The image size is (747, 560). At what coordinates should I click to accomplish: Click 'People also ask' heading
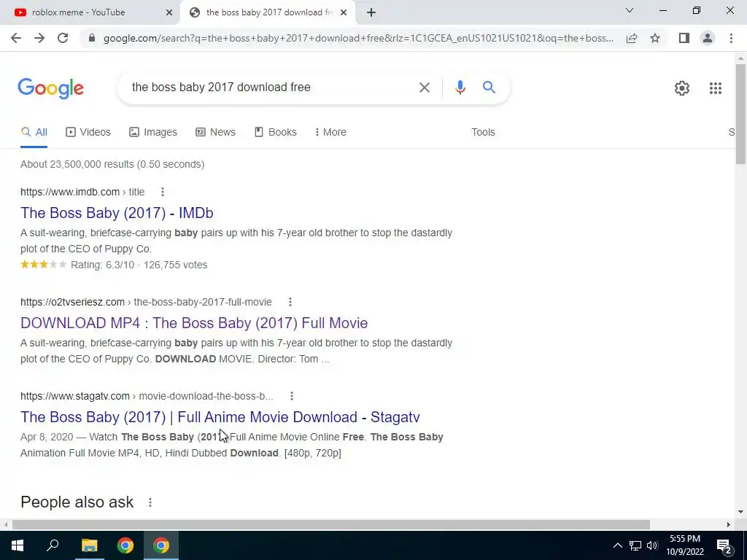pos(77,502)
